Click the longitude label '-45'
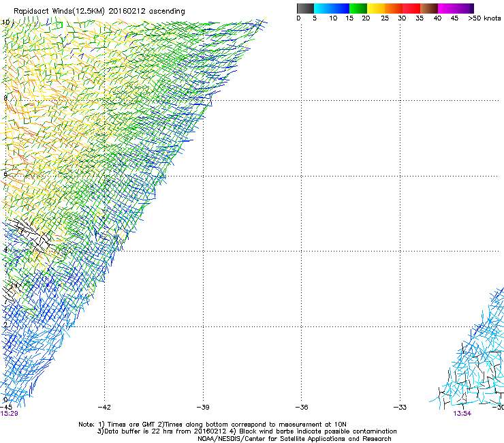Screen dimensions: 504x443 [6, 408]
